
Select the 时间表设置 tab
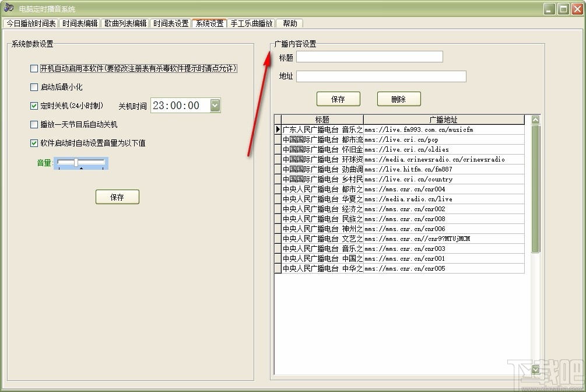click(171, 23)
